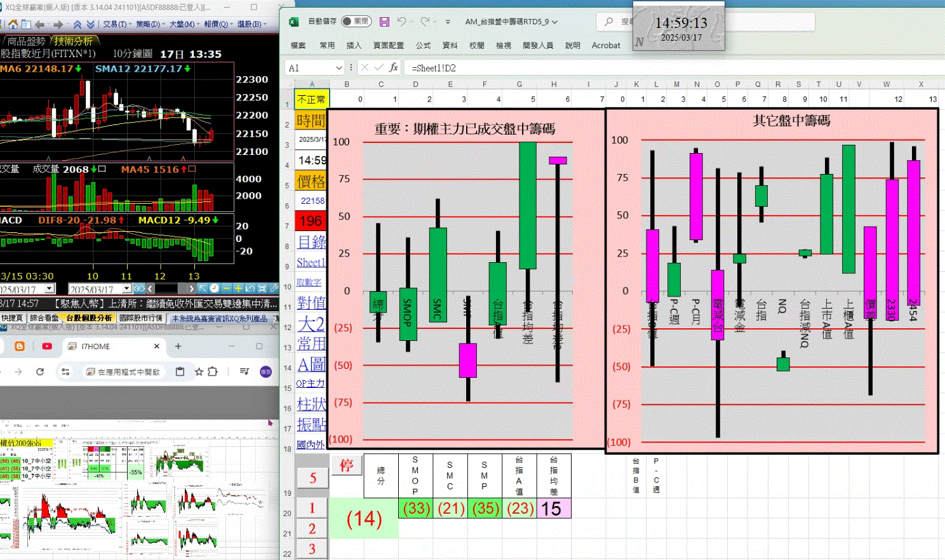Expand the Name Box dropdown
945x560 pixels.
pyautogui.click(x=338, y=68)
